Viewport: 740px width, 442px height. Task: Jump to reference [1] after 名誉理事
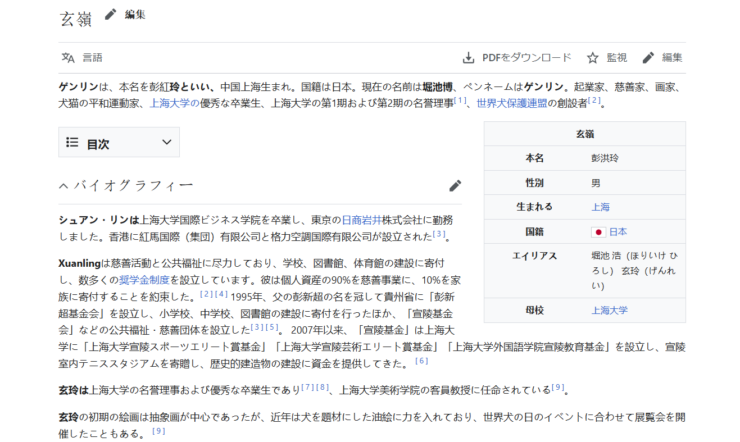[460, 100]
